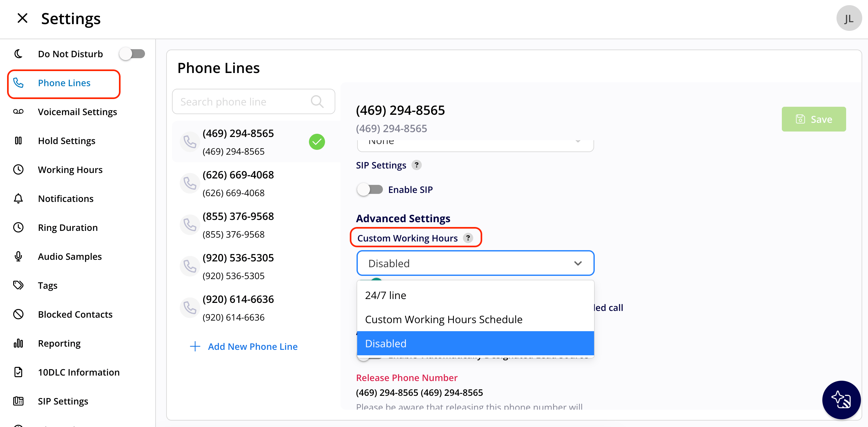Click the phone icon beside (855) 376-9568
This screenshot has width=868, height=427.
click(190, 225)
